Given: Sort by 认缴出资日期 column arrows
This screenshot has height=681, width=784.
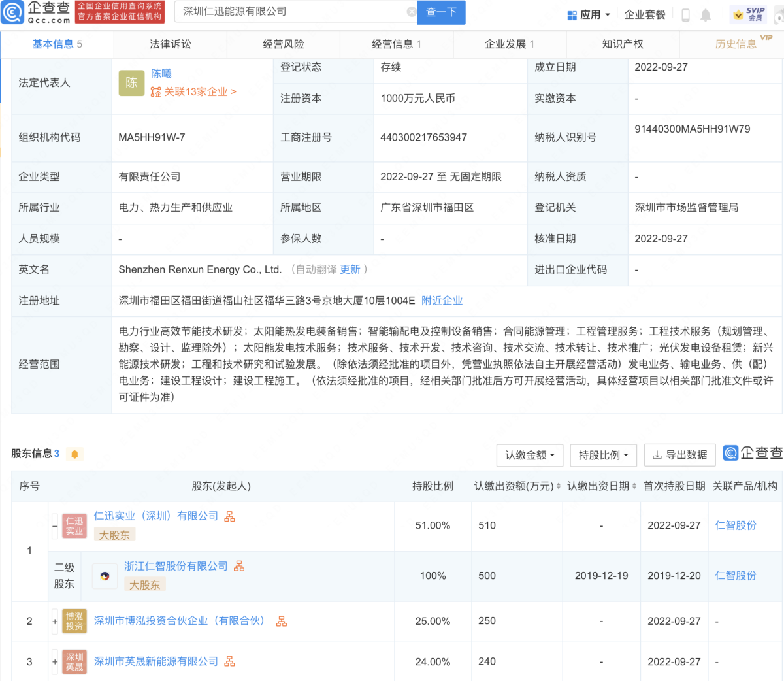Looking at the screenshot, I should 634,486.
